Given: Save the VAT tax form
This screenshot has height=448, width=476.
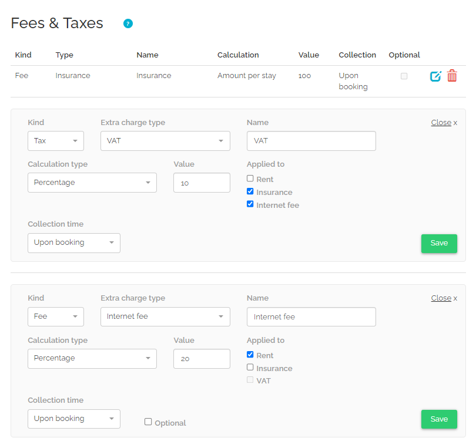Looking at the screenshot, I should [x=439, y=243].
